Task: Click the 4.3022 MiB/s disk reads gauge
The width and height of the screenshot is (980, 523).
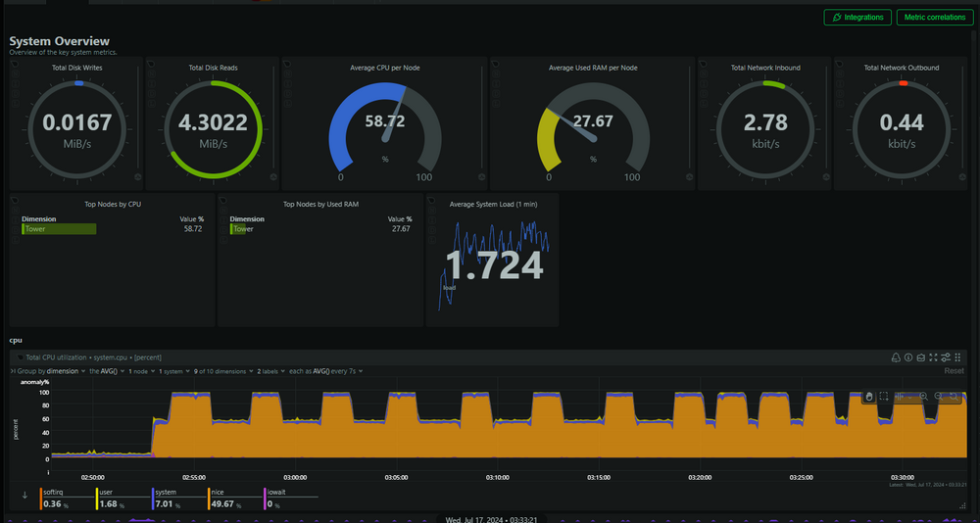Action: 213,128
